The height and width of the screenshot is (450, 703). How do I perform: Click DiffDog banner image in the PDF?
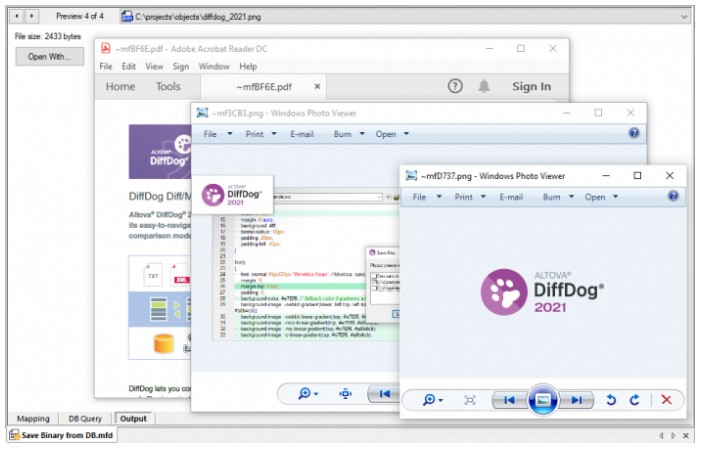click(160, 152)
